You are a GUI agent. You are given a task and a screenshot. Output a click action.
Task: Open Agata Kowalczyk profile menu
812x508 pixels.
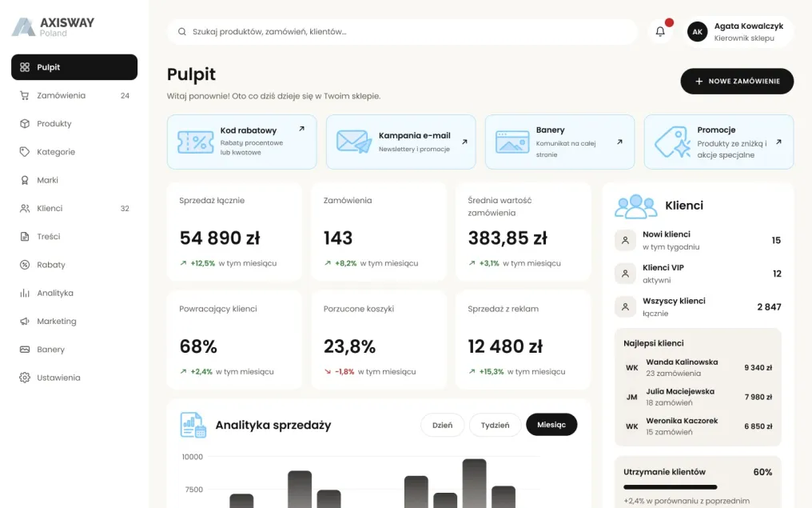(738, 32)
